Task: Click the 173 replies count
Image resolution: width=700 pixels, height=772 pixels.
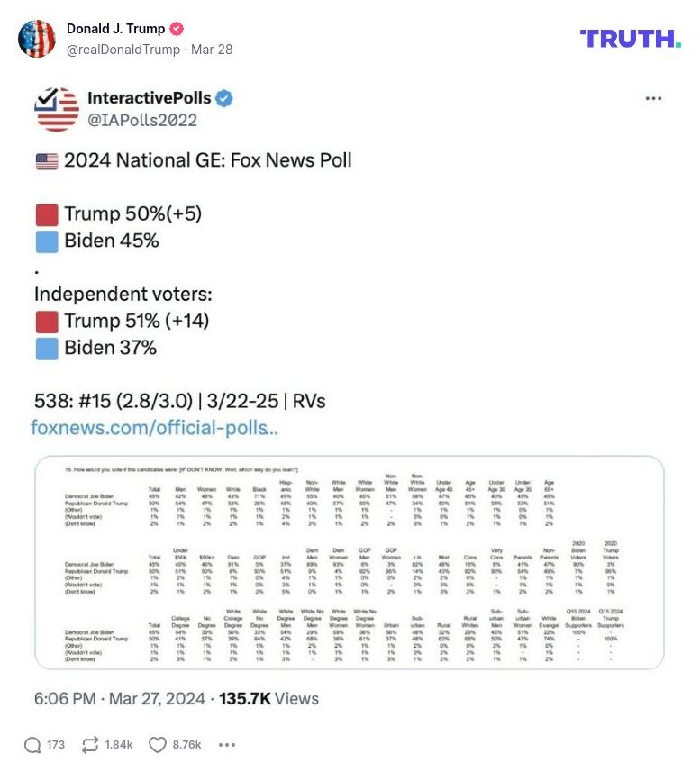Action: tap(54, 745)
